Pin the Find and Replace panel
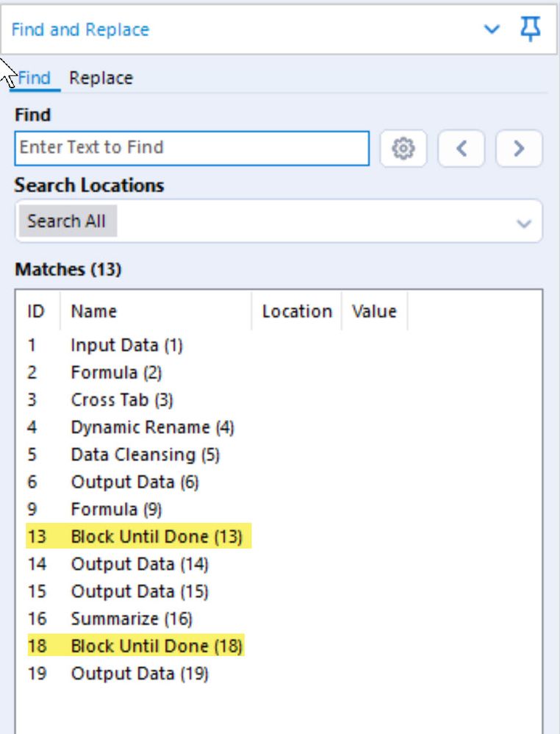 pos(531,29)
